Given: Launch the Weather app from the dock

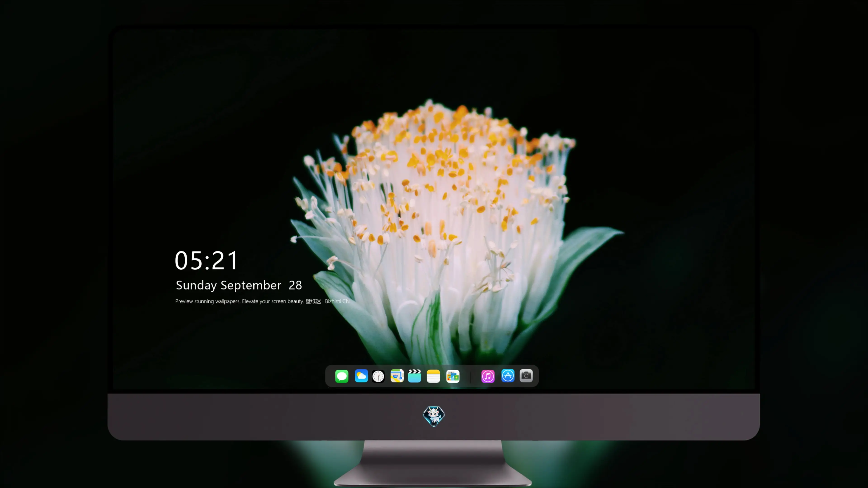Looking at the screenshot, I should 361,376.
